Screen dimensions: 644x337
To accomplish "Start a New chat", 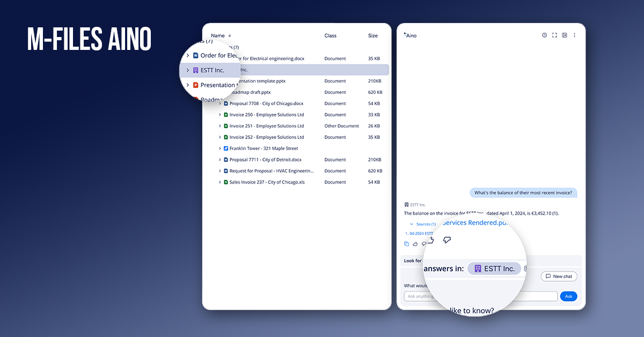I will tap(559, 276).
